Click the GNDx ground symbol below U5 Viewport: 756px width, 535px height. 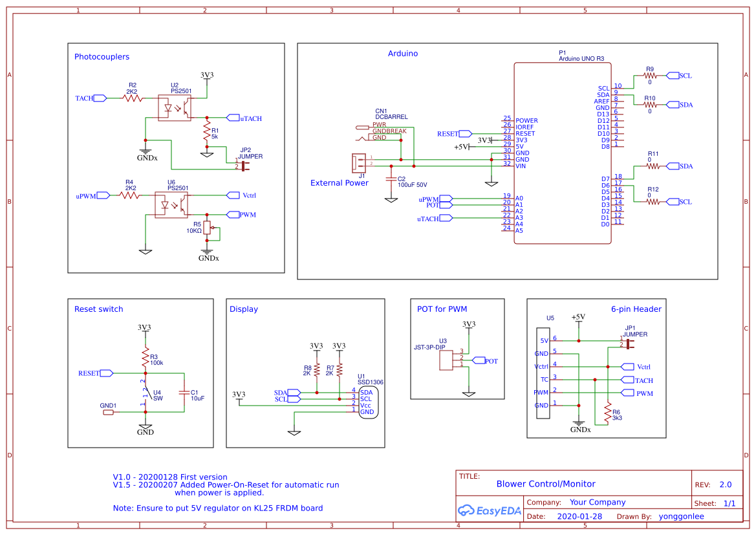click(x=579, y=422)
